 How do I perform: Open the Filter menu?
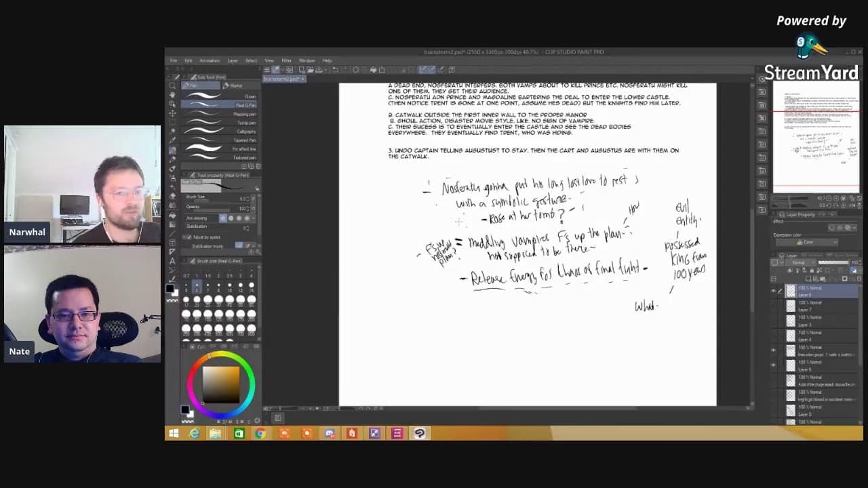coord(286,60)
